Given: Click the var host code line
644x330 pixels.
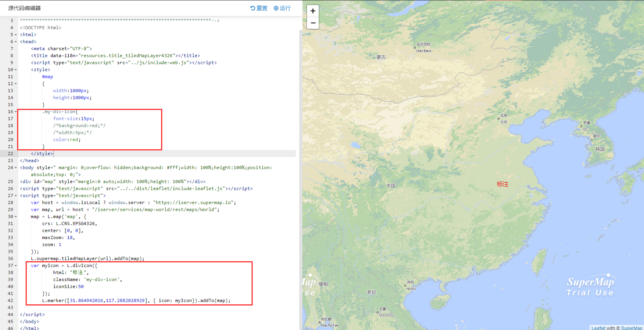Looking at the screenshot, I should [134, 203].
